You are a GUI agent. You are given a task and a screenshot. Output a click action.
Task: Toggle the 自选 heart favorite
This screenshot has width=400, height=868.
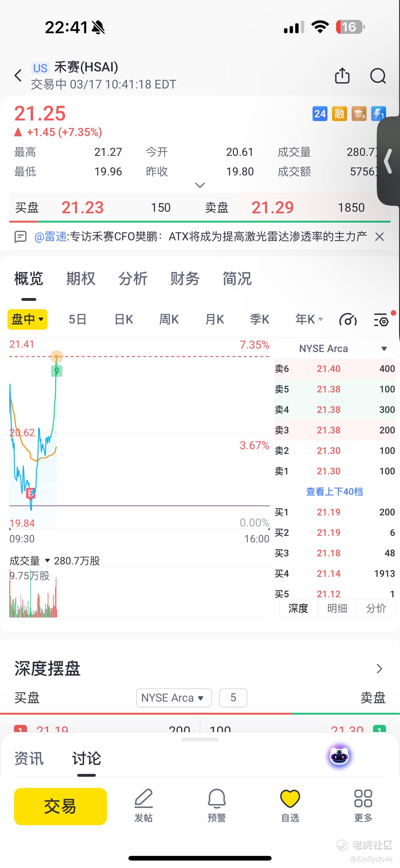click(x=290, y=805)
